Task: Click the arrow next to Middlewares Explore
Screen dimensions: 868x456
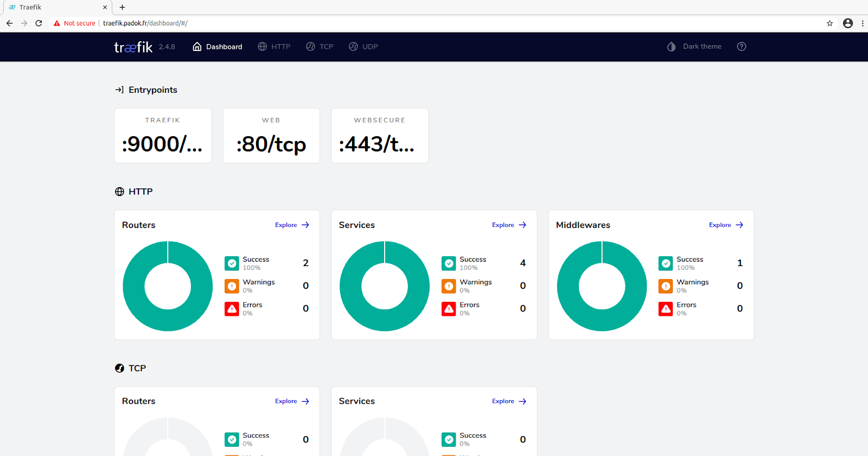Action: (739, 225)
